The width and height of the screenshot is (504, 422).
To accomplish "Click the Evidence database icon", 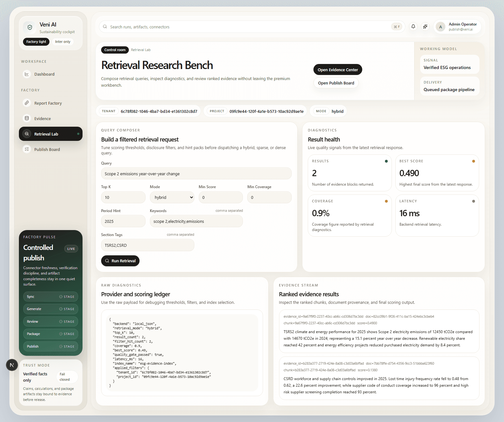I will click(27, 119).
